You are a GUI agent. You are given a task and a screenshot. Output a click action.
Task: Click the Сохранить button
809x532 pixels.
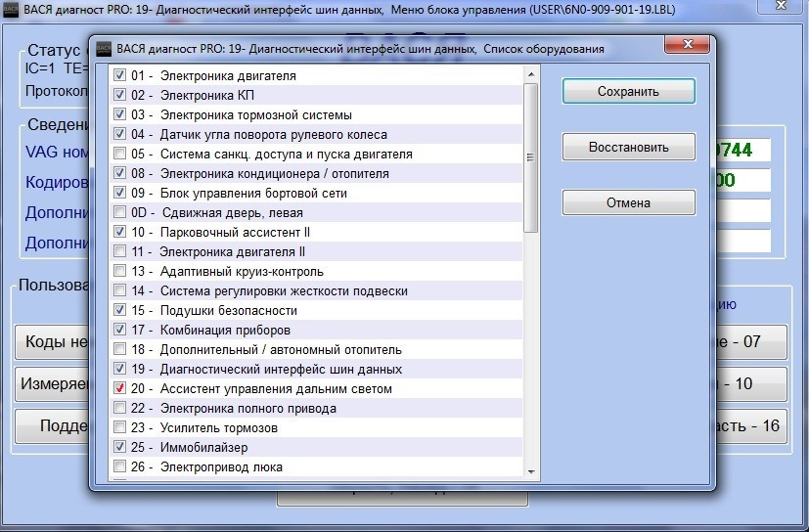[x=628, y=91]
